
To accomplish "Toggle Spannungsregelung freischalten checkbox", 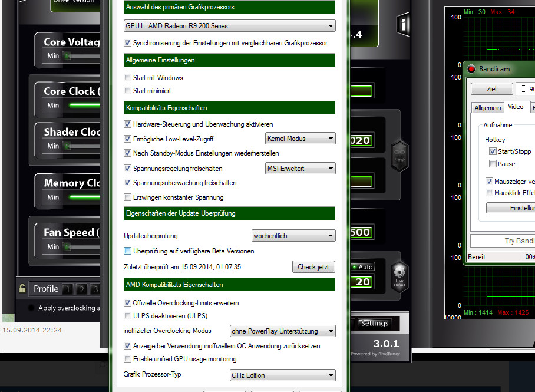I will pos(128,169).
